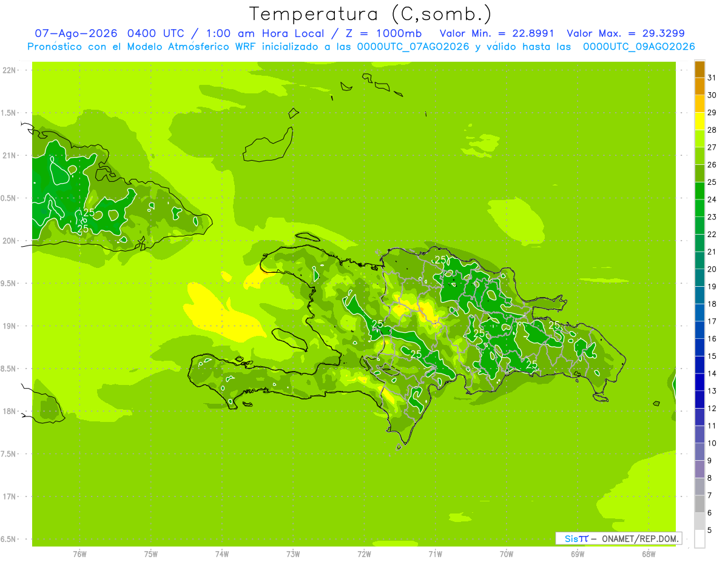
Task: Pick the yellow legend band between 28 and 29
Action: point(699,121)
